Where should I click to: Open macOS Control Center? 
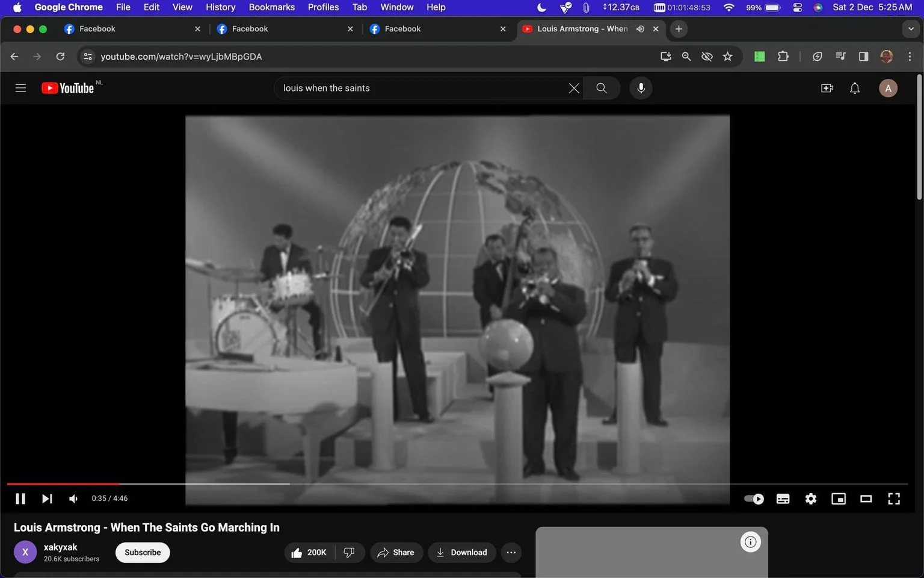pyautogui.click(x=797, y=7)
